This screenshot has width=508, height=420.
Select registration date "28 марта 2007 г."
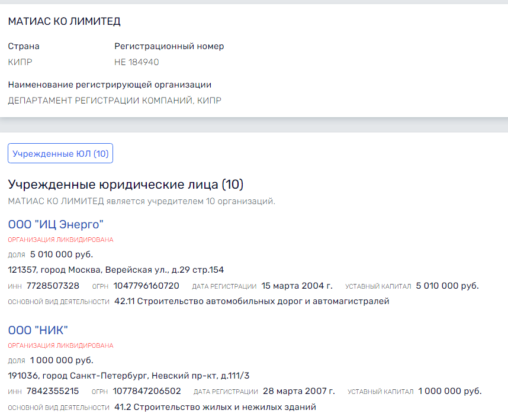tap(299, 391)
